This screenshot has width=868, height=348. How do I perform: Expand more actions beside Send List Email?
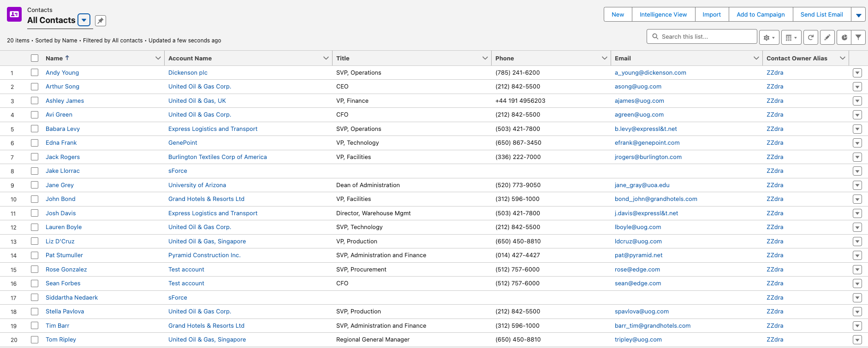pos(858,15)
